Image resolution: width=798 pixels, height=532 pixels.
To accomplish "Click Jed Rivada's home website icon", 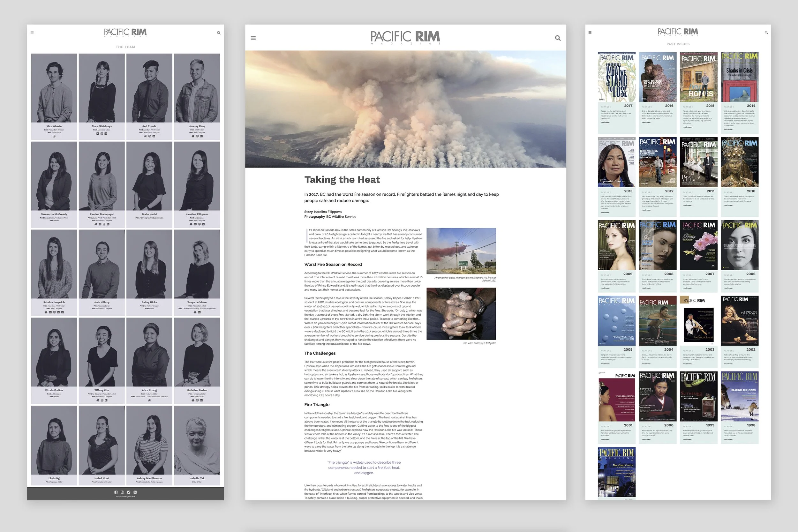I will click(145, 136).
